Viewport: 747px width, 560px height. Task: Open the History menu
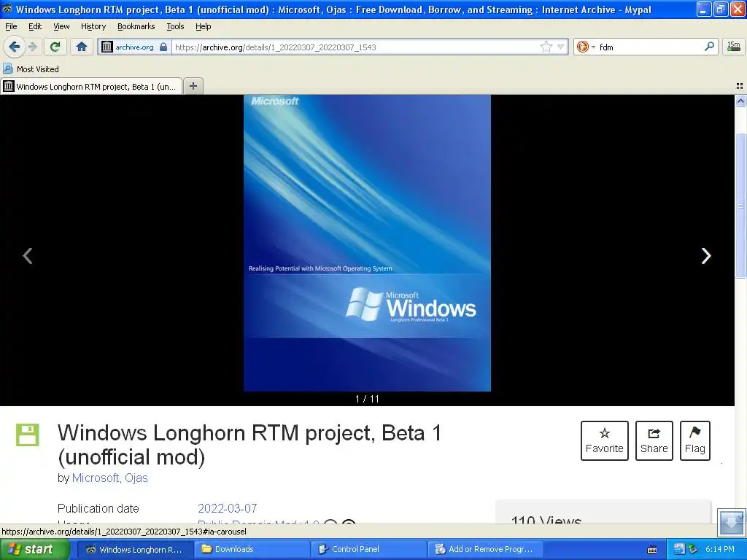tap(93, 27)
